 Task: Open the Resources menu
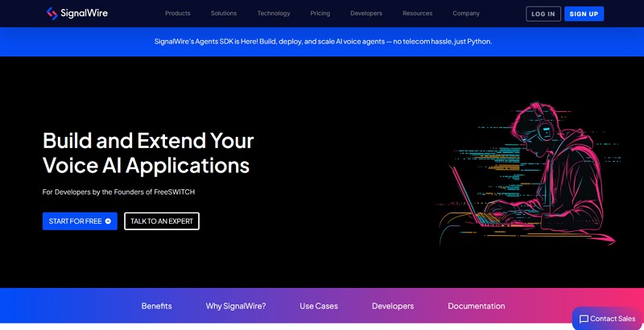[x=417, y=13]
